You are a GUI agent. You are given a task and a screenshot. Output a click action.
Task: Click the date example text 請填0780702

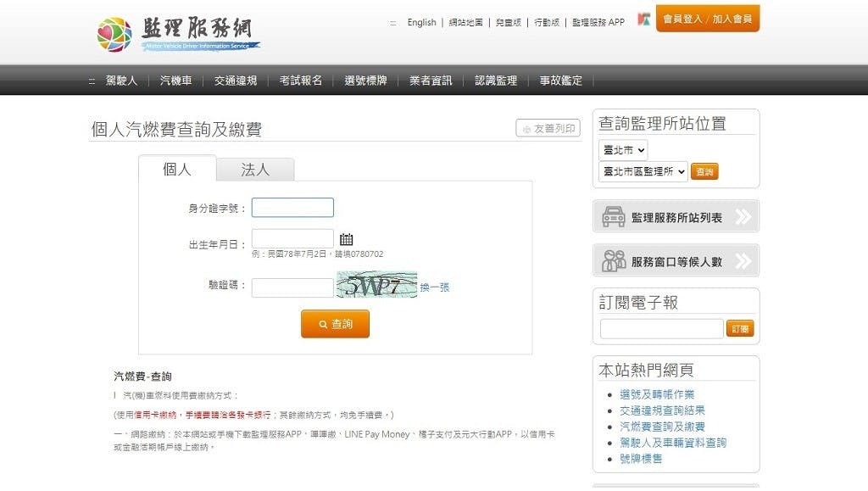pyautogui.click(x=359, y=254)
